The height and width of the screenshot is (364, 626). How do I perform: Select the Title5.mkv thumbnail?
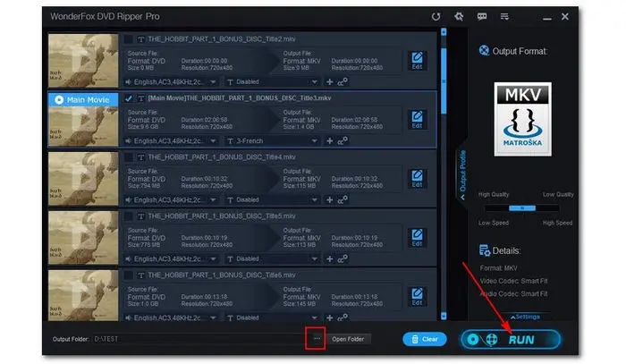coord(83,238)
